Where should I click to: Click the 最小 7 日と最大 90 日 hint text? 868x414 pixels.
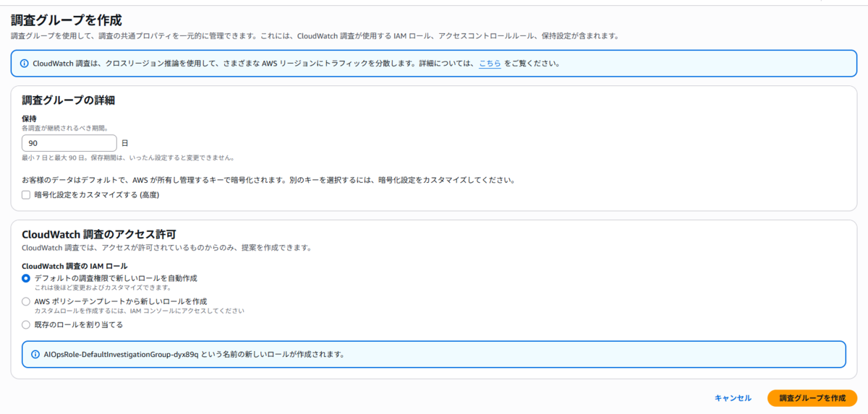click(128, 158)
